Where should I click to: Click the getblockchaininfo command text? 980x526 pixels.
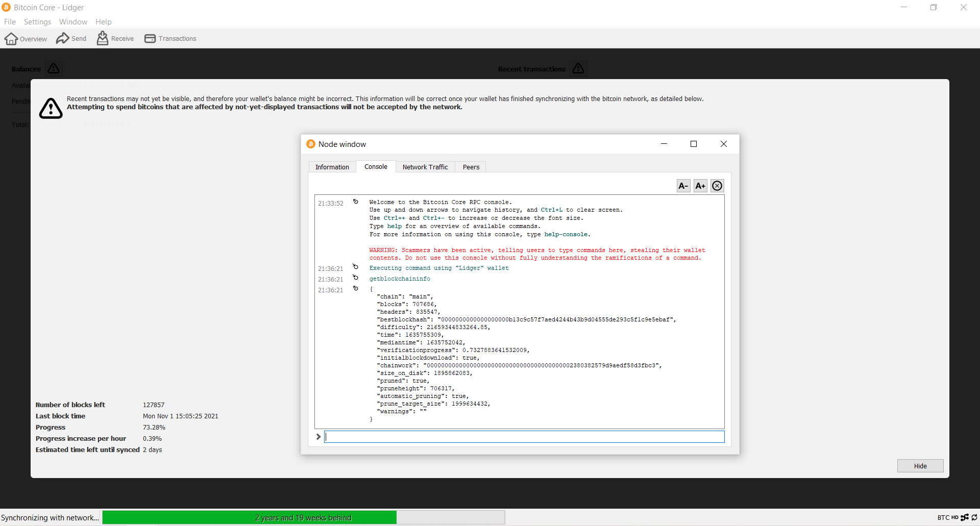400,279
